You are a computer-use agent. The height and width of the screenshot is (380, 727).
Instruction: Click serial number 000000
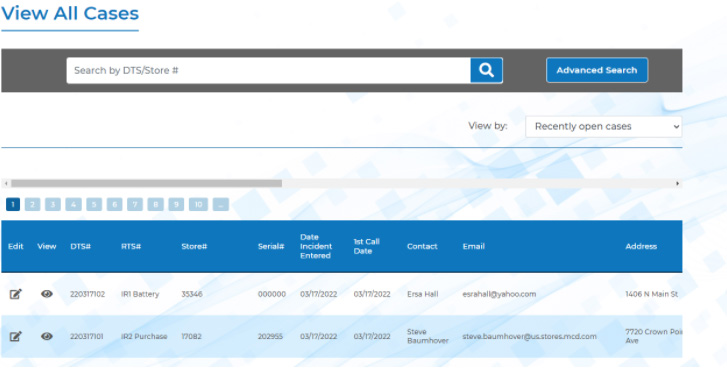tap(272, 294)
